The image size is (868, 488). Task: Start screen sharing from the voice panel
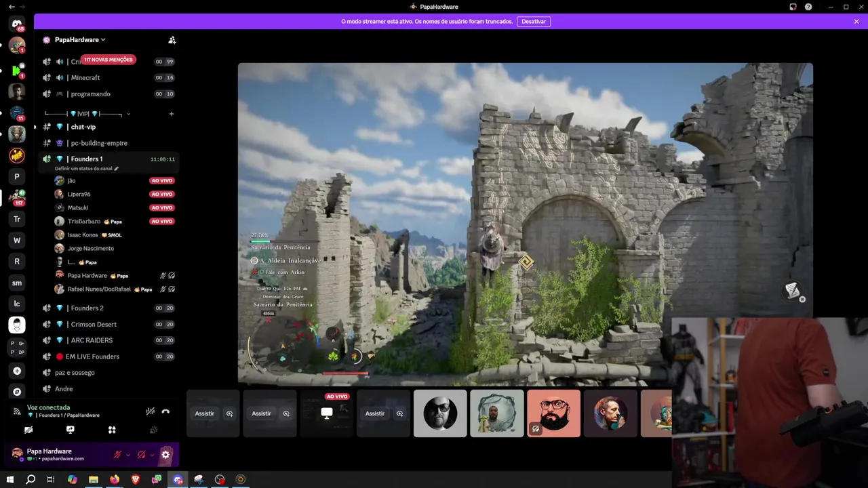[x=71, y=430]
